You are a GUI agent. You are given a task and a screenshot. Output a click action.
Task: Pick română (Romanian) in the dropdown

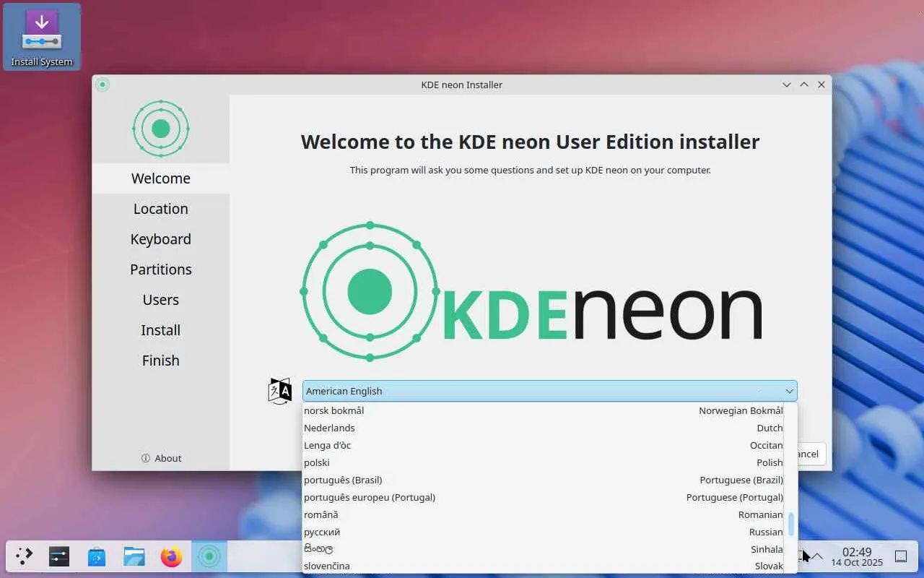[543, 514]
